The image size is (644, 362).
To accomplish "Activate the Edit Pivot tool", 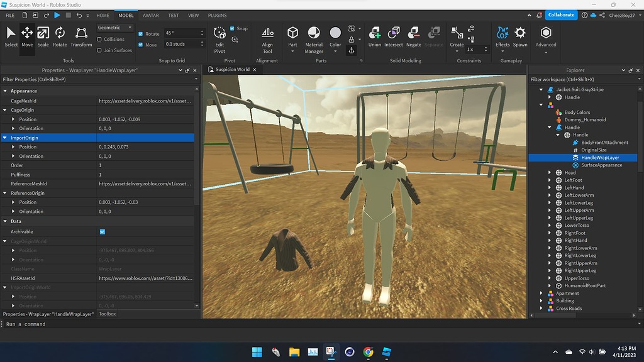I will pyautogui.click(x=219, y=36).
